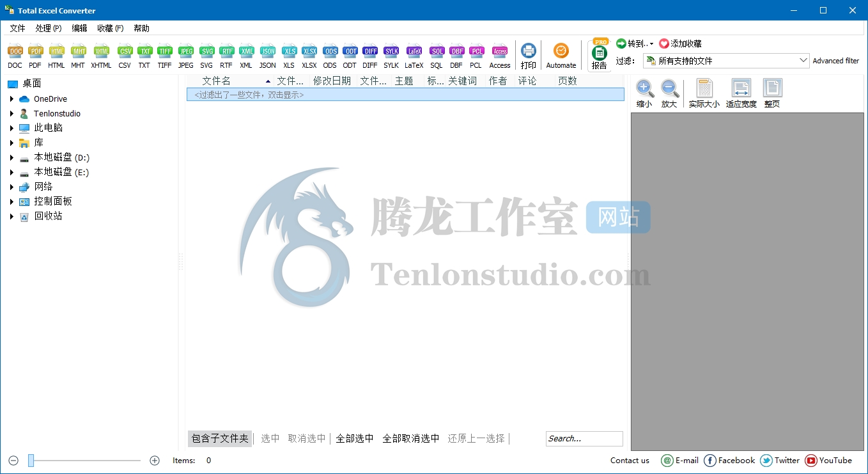Convert to SYLK format
This screenshot has height=474, width=868.
pyautogui.click(x=391, y=56)
